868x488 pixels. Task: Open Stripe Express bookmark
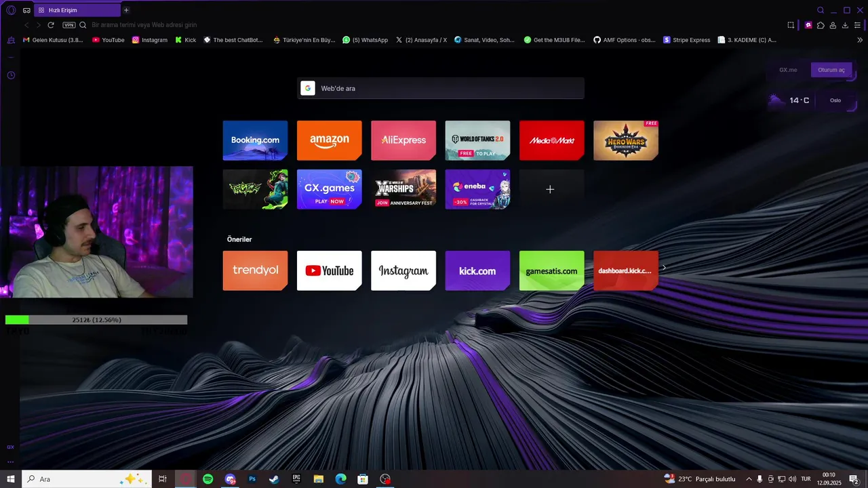pyautogui.click(x=687, y=40)
